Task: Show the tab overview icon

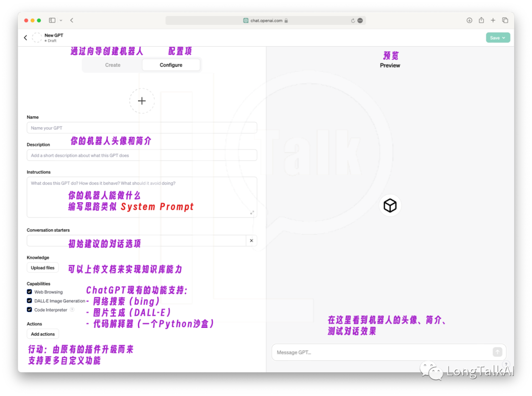Action: 505,20
